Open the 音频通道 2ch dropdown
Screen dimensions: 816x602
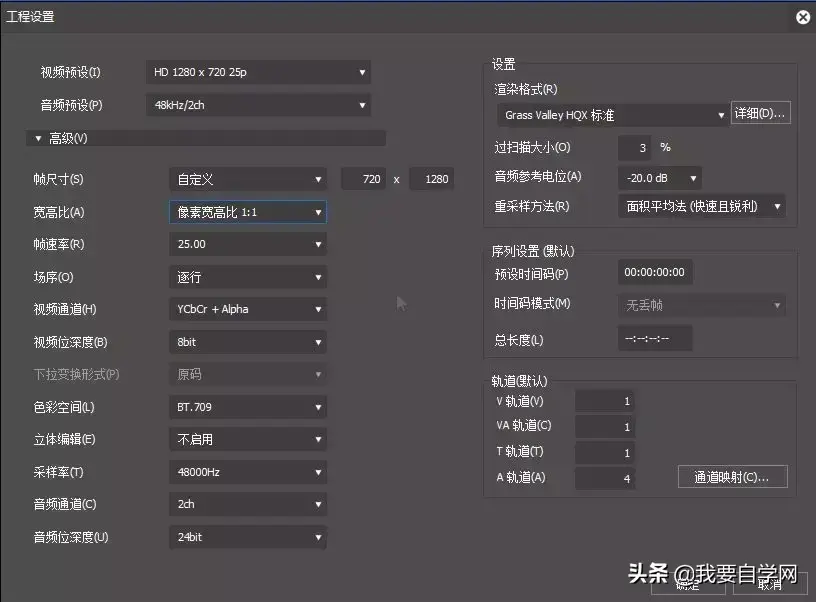[248, 504]
